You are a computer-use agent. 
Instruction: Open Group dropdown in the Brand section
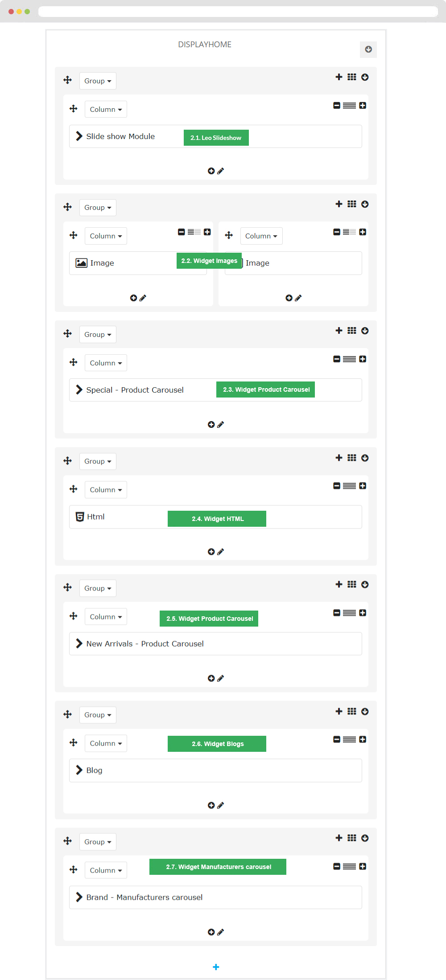click(x=98, y=842)
